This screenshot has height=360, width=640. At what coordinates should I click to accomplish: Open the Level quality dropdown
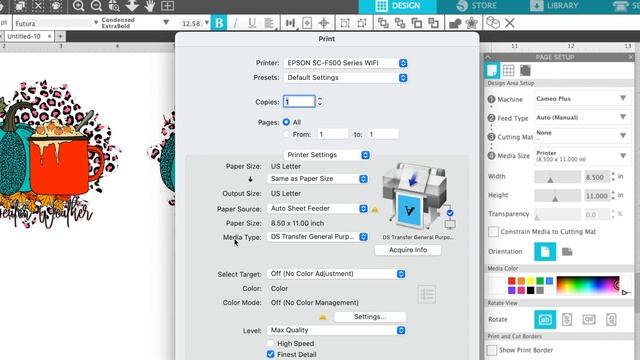coord(336,330)
